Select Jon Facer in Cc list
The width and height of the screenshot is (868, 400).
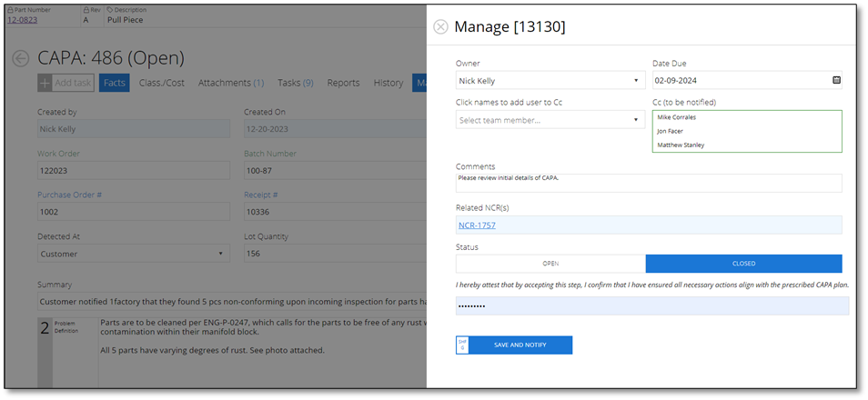670,131
